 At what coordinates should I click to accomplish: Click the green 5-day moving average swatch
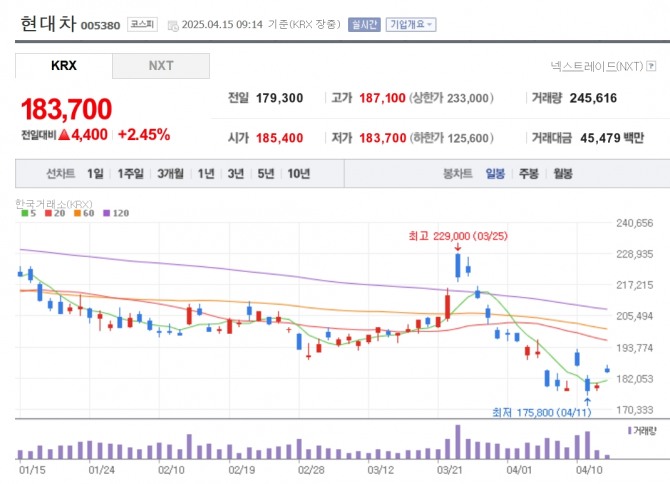pyautogui.click(x=25, y=213)
